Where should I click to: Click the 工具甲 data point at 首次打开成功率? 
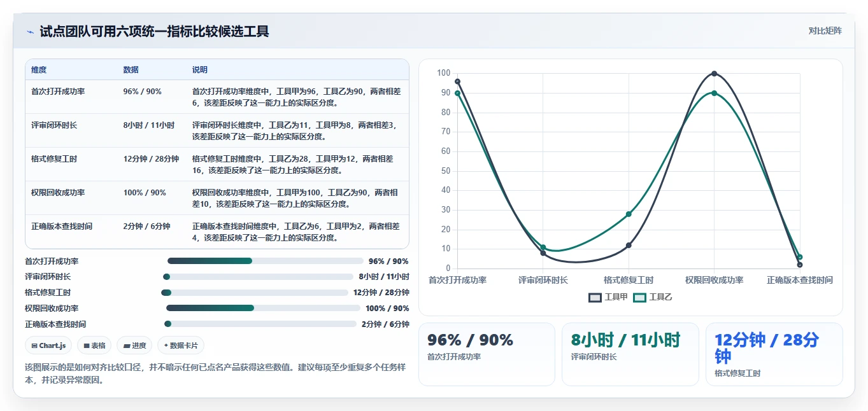click(457, 81)
